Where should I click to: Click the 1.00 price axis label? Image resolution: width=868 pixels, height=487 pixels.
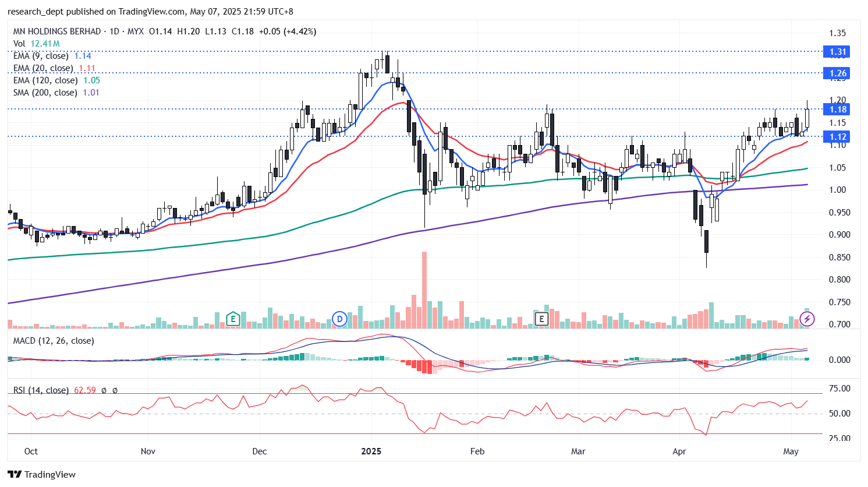[x=838, y=190]
